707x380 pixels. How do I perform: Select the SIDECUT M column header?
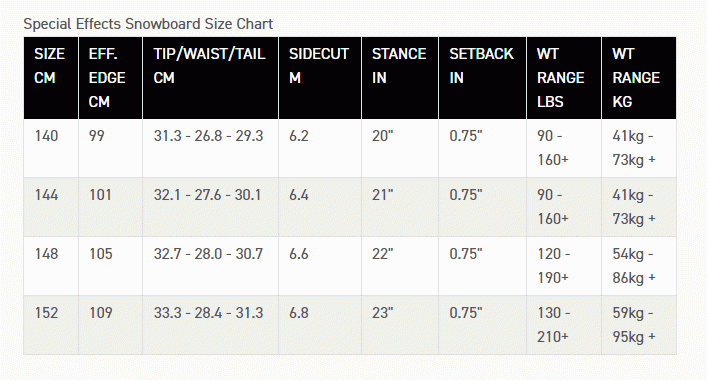click(320, 78)
